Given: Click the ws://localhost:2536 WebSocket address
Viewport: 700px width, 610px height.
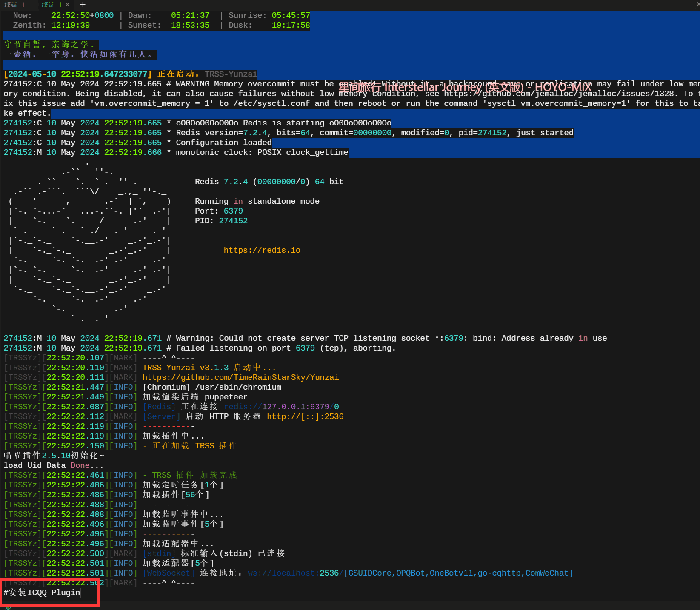Looking at the screenshot, I should click(x=293, y=573).
